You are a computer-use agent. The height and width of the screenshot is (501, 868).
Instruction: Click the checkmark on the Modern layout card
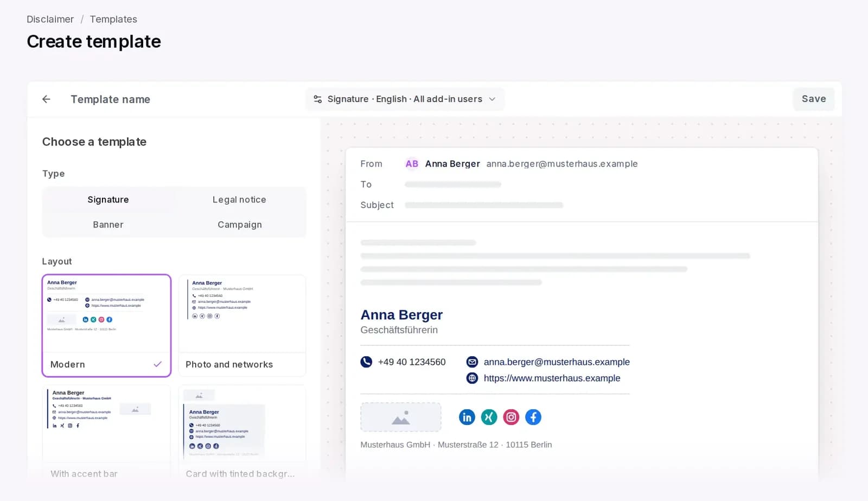pyautogui.click(x=157, y=364)
